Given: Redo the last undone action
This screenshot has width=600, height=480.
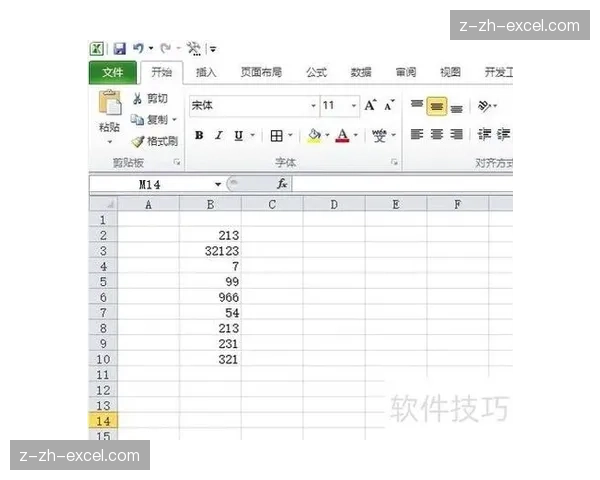Looking at the screenshot, I should click(x=166, y=49).
